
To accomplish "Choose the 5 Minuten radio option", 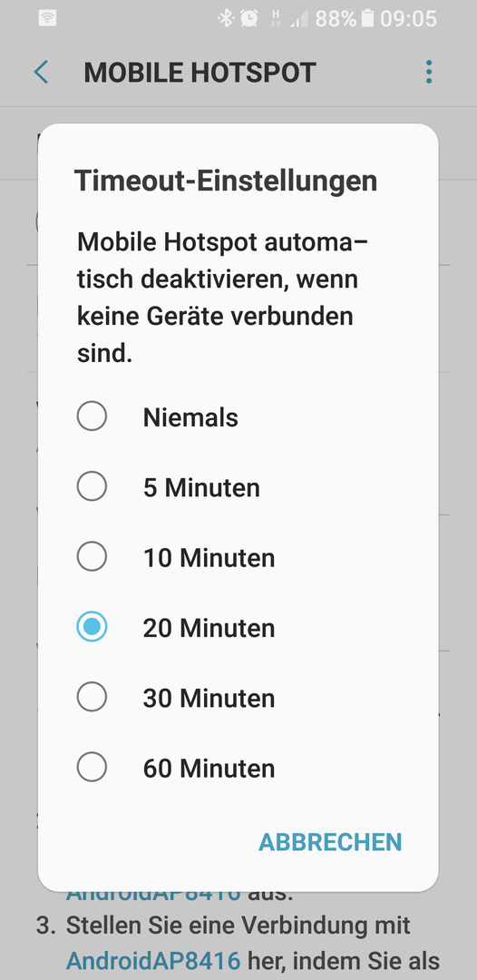I will (x=92, y=486).
